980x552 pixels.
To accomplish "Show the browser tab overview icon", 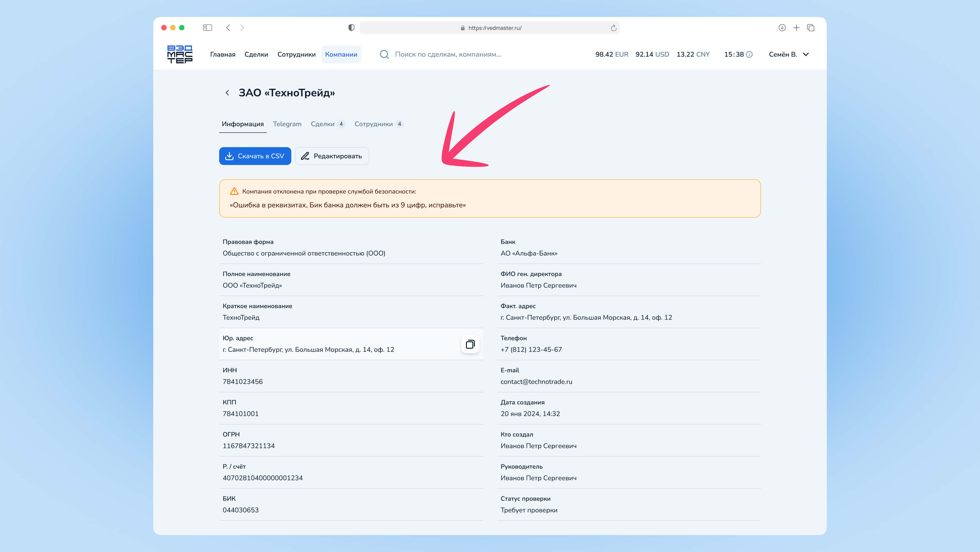I will [x=810, y=27].
